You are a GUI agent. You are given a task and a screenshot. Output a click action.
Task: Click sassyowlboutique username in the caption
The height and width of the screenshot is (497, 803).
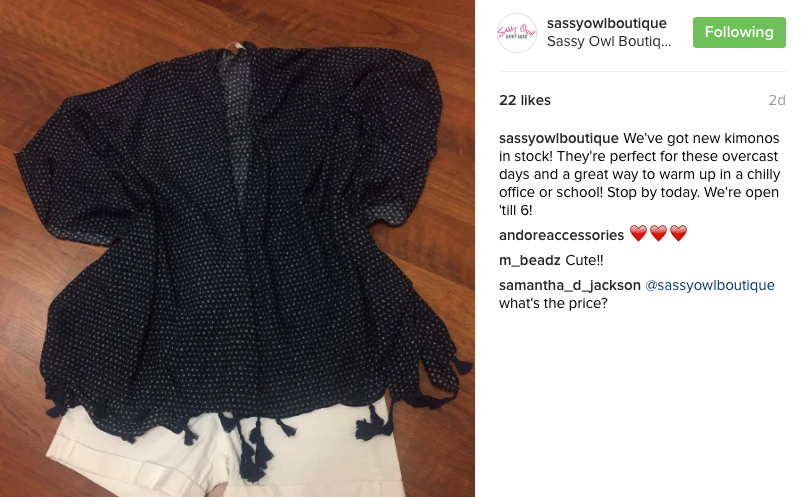[559, 138]
